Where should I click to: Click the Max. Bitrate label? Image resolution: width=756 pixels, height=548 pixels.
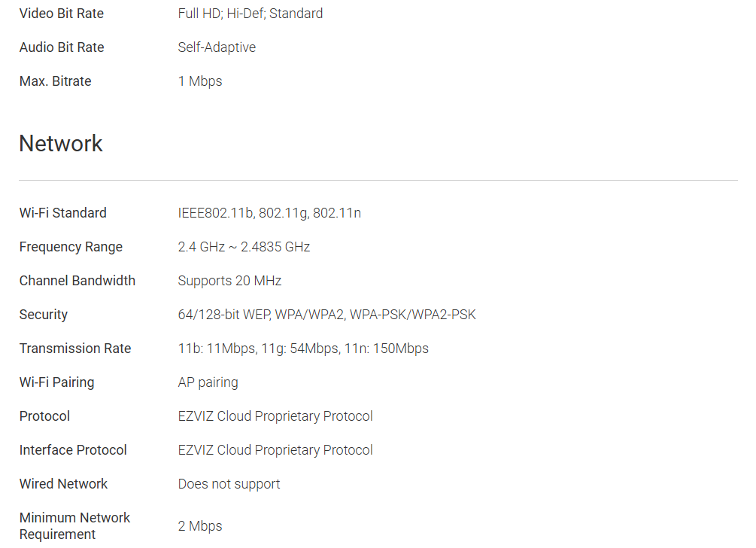click(56, 81)
